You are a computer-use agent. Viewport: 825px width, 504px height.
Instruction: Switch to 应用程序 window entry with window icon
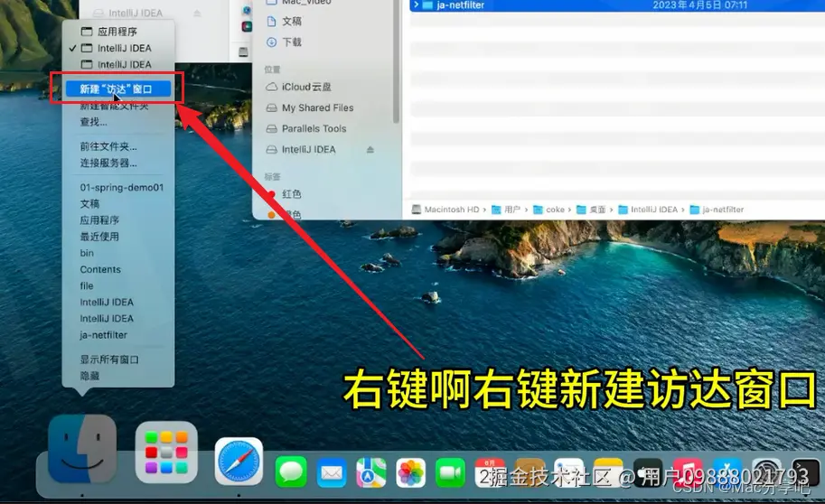click(117, 33)
